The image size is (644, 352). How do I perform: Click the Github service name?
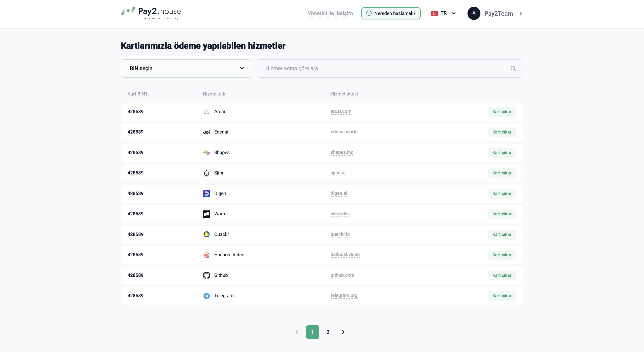(x=221, y=275)
